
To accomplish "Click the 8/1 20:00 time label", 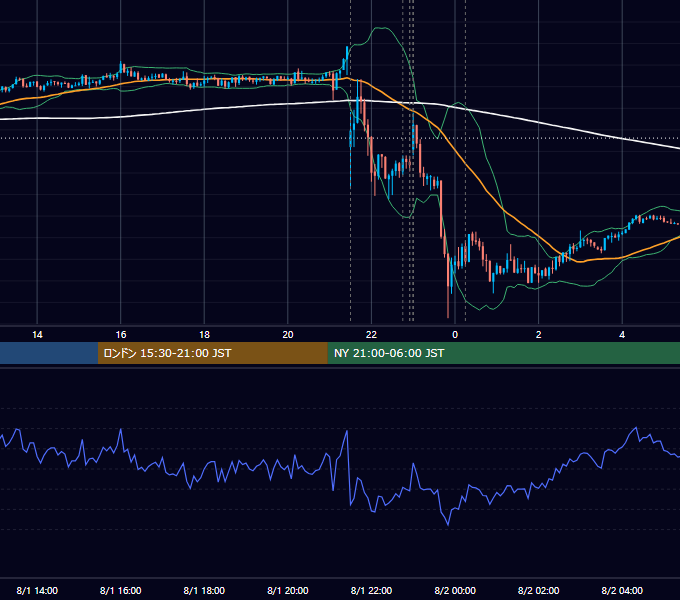I will 288,590.
